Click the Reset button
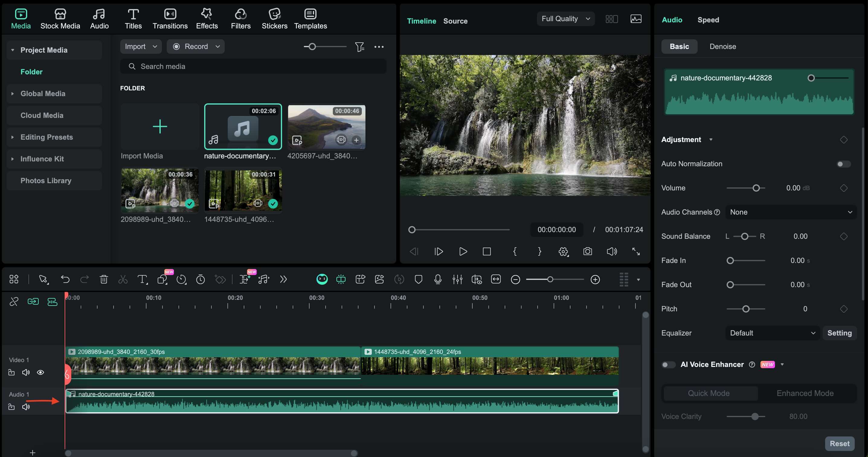The width and height of the screenshot is (868, 457). [x=839, y=443]
